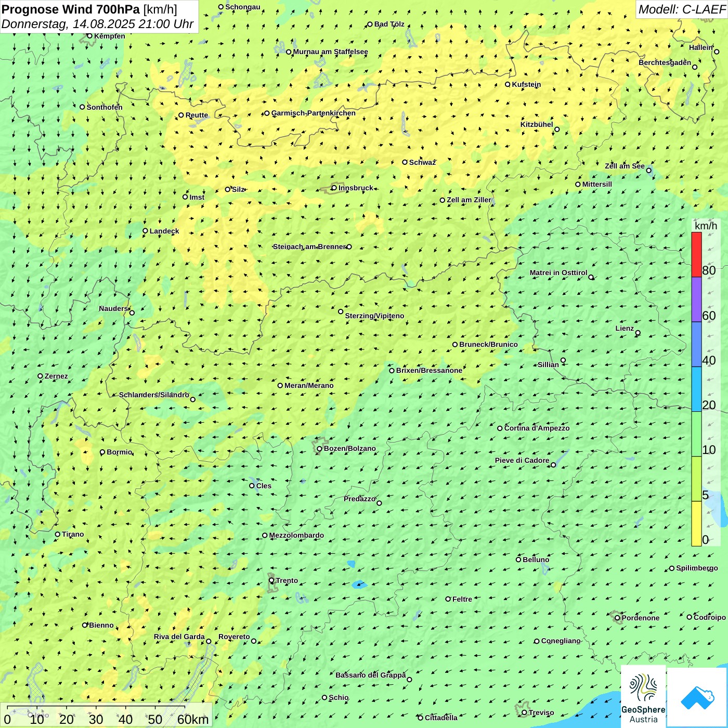Pick the green 10–20 legend segment
The image size is (728, 728).
[x=696, y=434]
